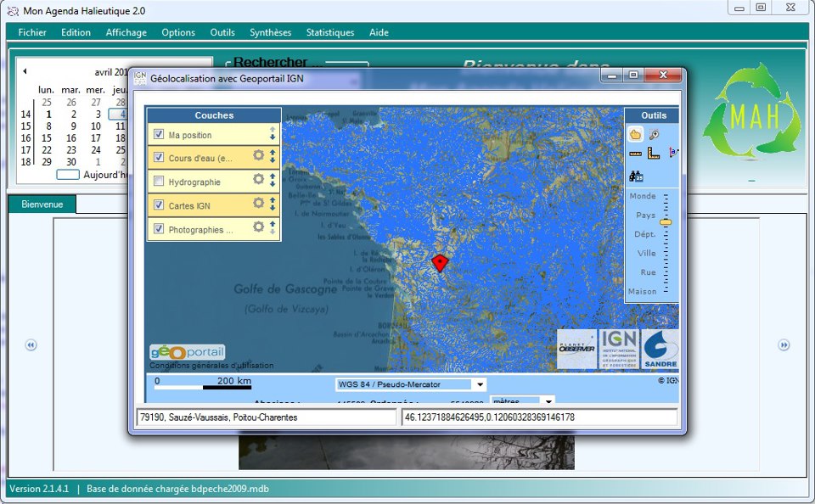Open the Outils menu
Viewport: 815px width, 504px height.
coord(222,32)
